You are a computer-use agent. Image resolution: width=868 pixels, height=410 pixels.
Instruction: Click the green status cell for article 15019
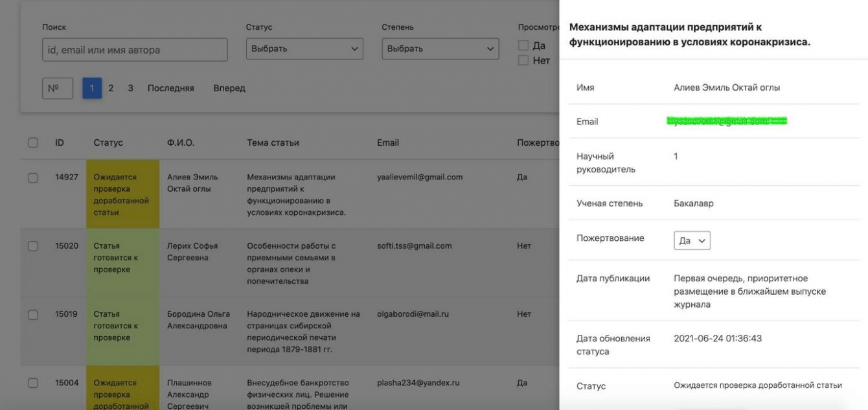point(122,330)
